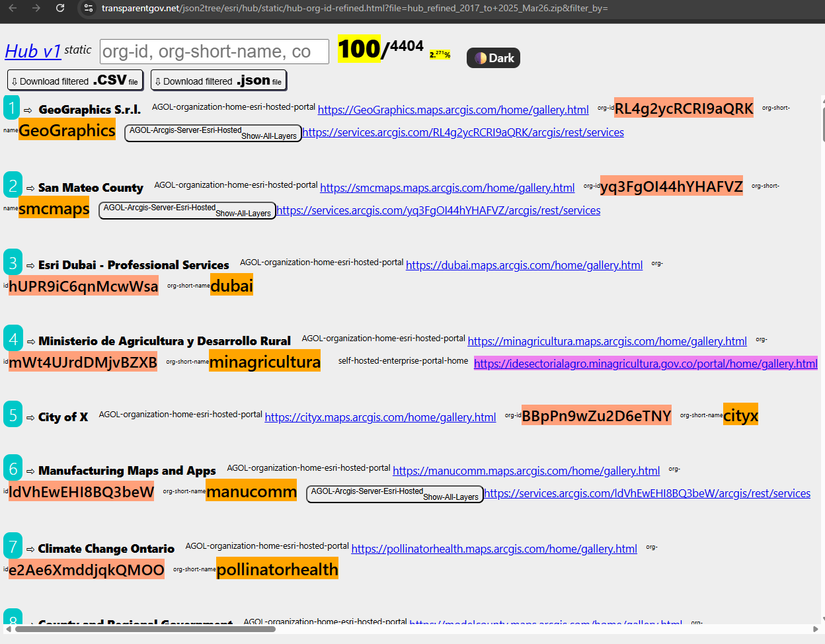Click the teal number 2 badge
Image resolution: width=825 pixels, height=644 pixels.
[13, 186]
